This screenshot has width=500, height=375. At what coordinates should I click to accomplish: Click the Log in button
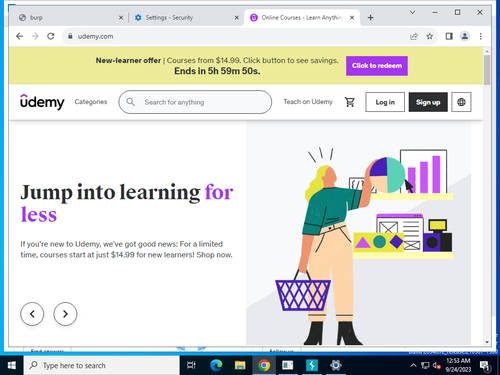pos(385,102)
